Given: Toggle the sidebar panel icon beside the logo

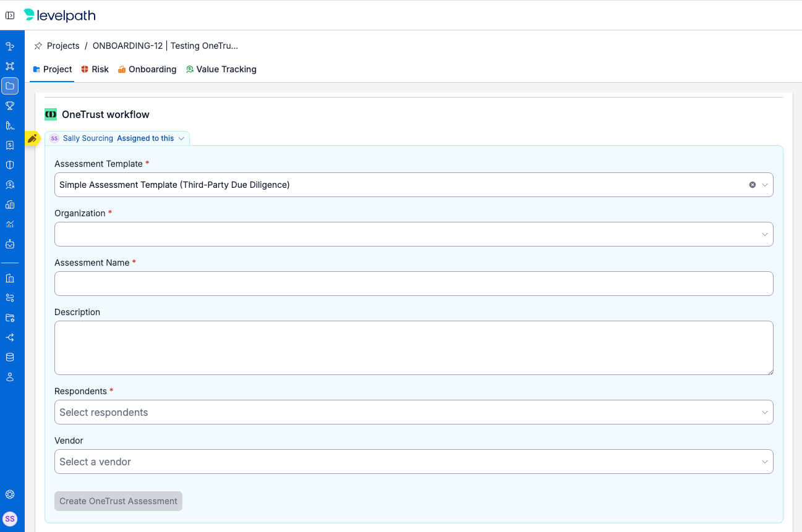Looking at the screenshot, I should 10,15.
